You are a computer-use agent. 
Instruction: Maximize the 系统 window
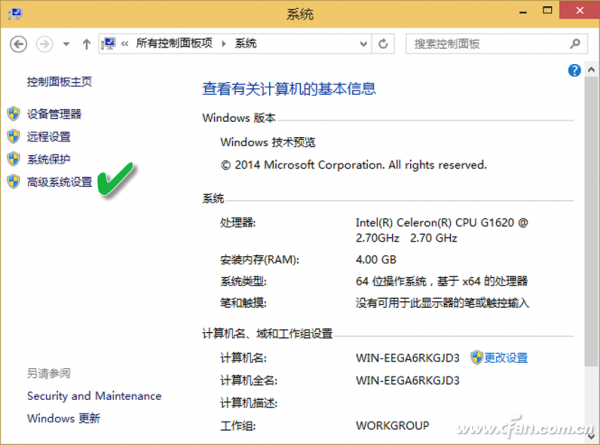click(x=548, y=11)
